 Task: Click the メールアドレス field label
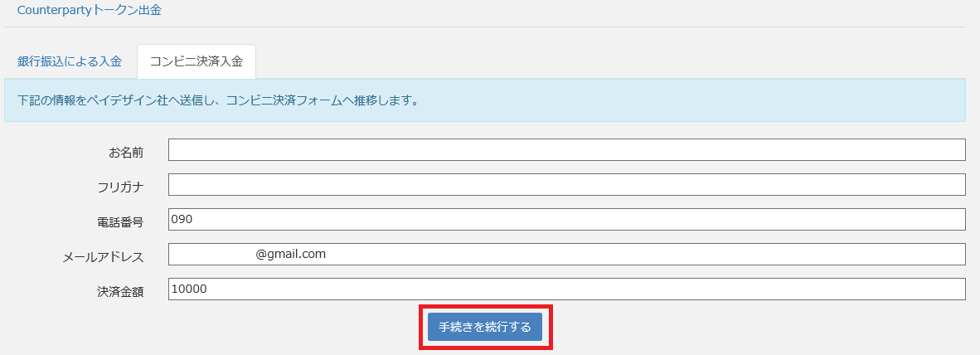pos(104,257)
